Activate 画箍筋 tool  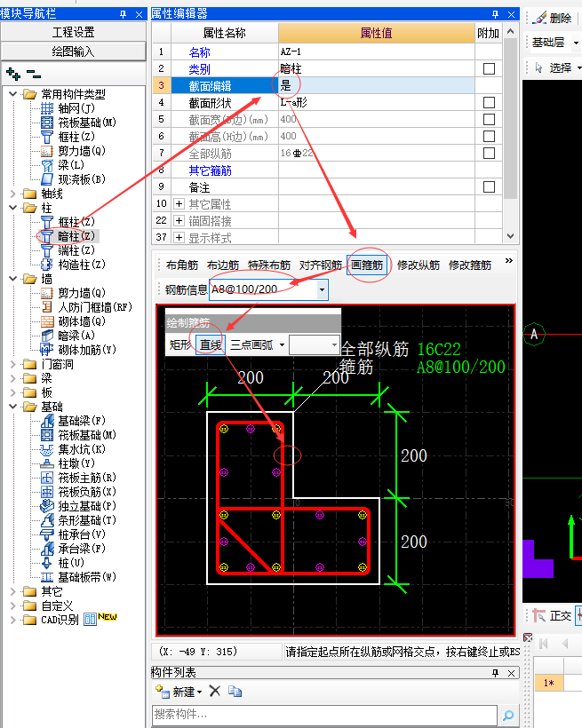click(367, 265)
